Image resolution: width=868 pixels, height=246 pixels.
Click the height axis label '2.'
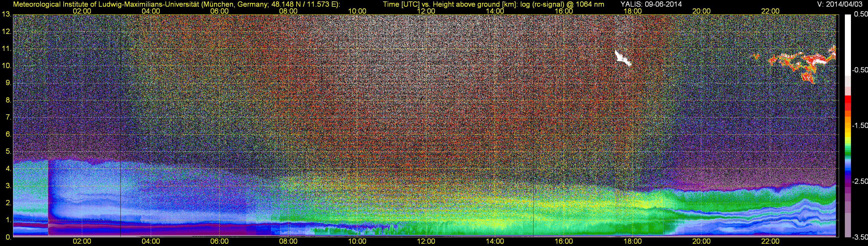pos(8,203)
